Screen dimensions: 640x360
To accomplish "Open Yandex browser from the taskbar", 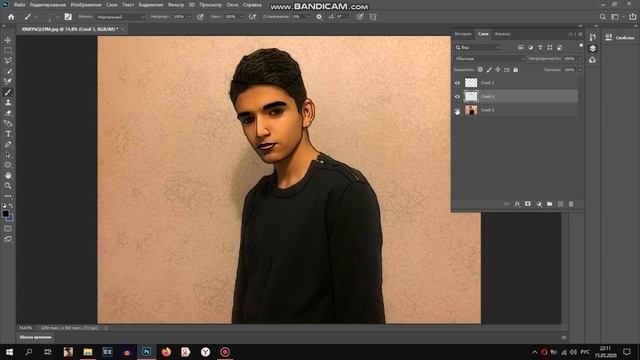I will (205, 352).
